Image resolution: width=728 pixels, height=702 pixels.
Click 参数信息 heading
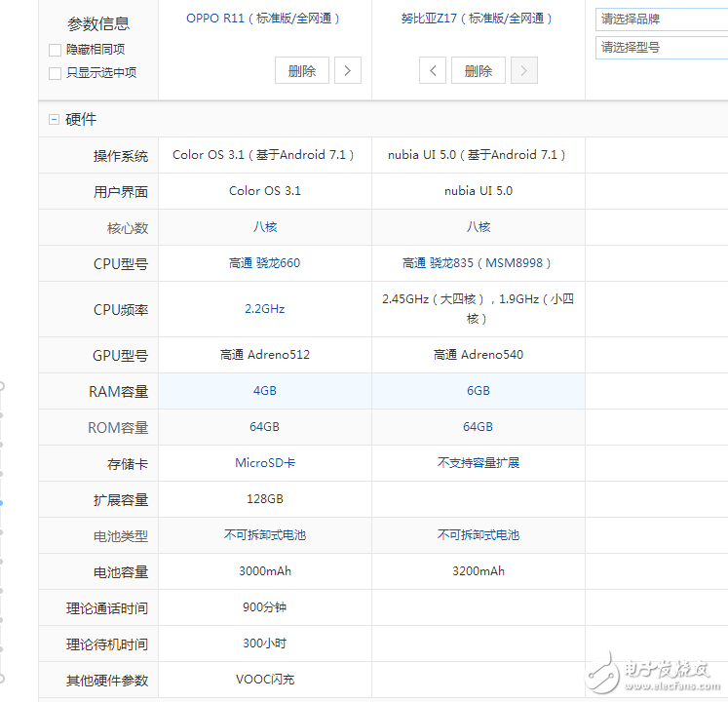point(98,23)
